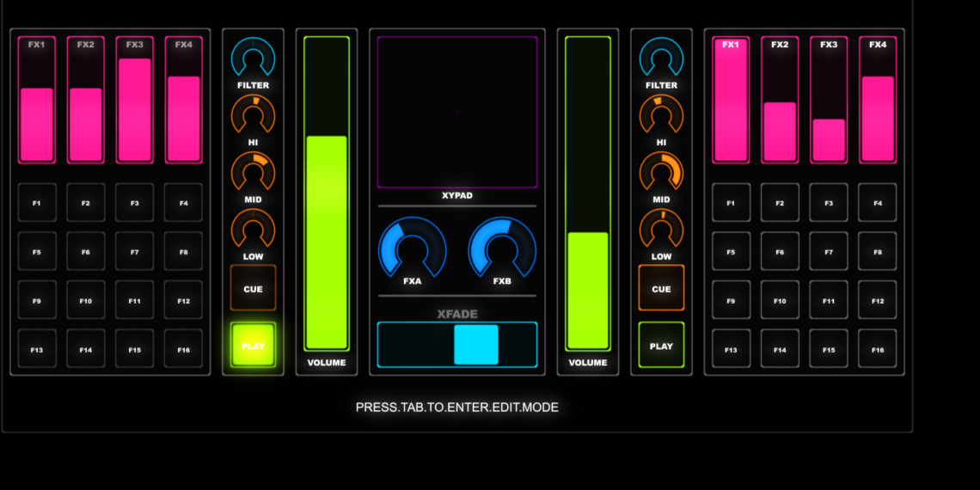This screenshot has height=490, width=980.
Task: Trigger the right deck F16 pad
Action: click(877, 349)
